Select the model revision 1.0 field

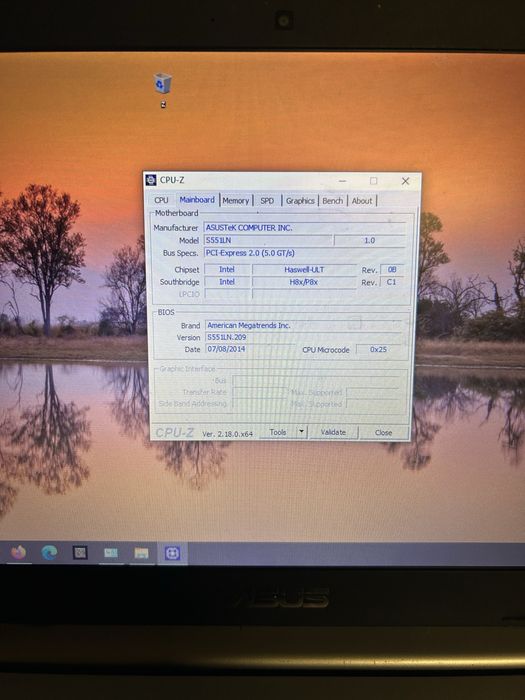pyautogui.click(x=369, y=240)
